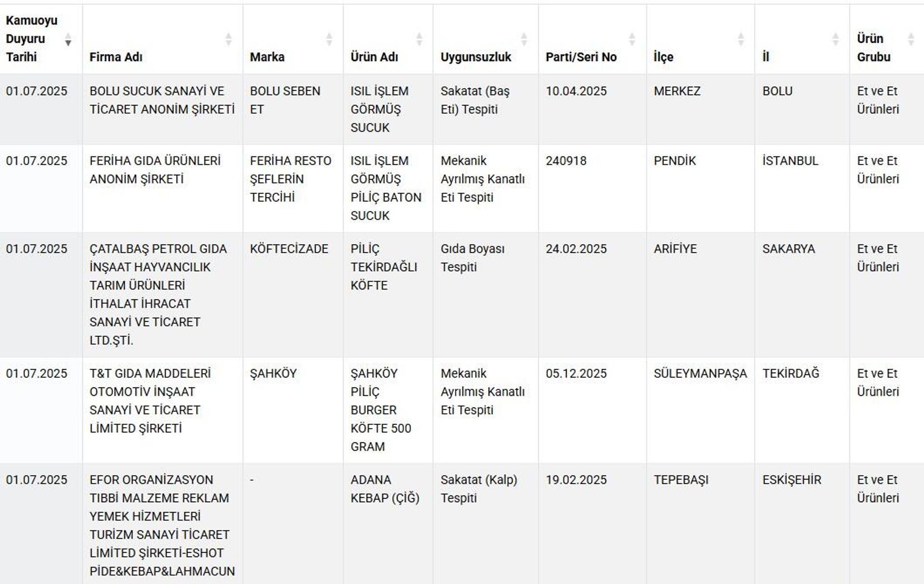Click the Gıda Boyası Tespiti cell
The width and height of the screenshot is (924, 584).
(472, 258)
